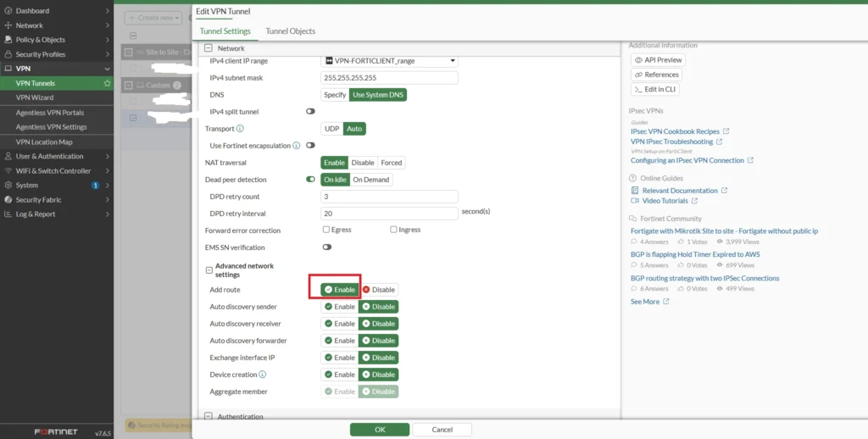868x439 pixels.
Task: Check the Ingress forward error correction box
Action: (393, 230)
